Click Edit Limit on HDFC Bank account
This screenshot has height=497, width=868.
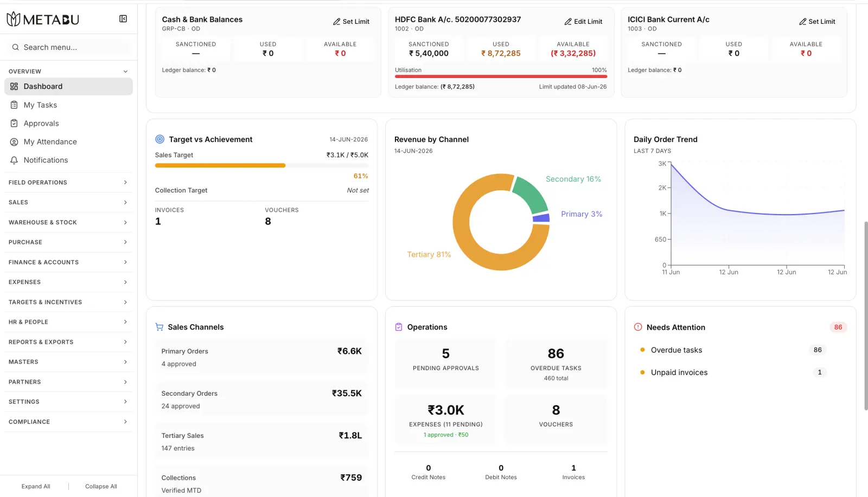(583, 22)
